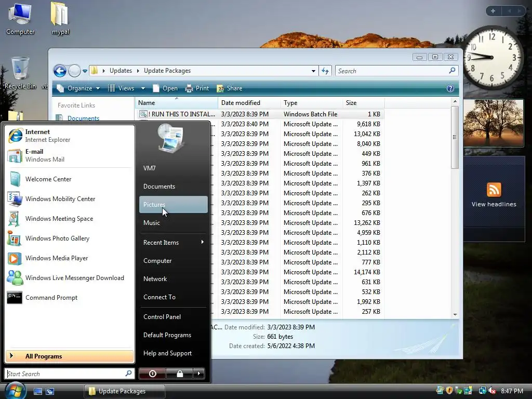Click the Explorer help icon
Screen dimensions: 532x399
(450, 88)
